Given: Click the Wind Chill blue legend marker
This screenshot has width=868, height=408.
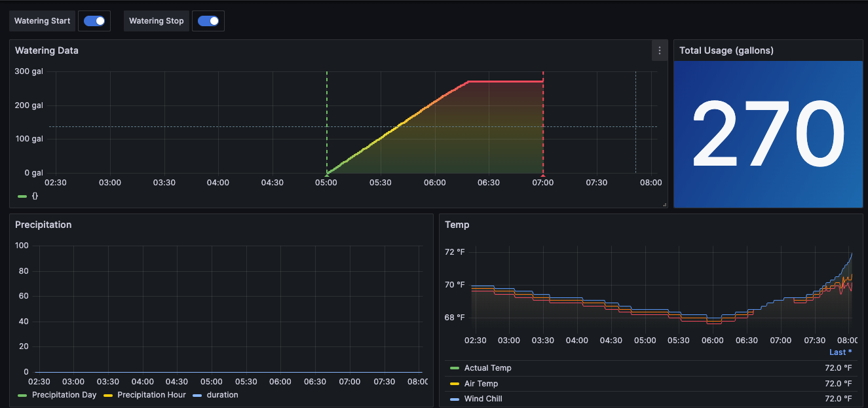Looking at the screenshot, I should 455,398.
